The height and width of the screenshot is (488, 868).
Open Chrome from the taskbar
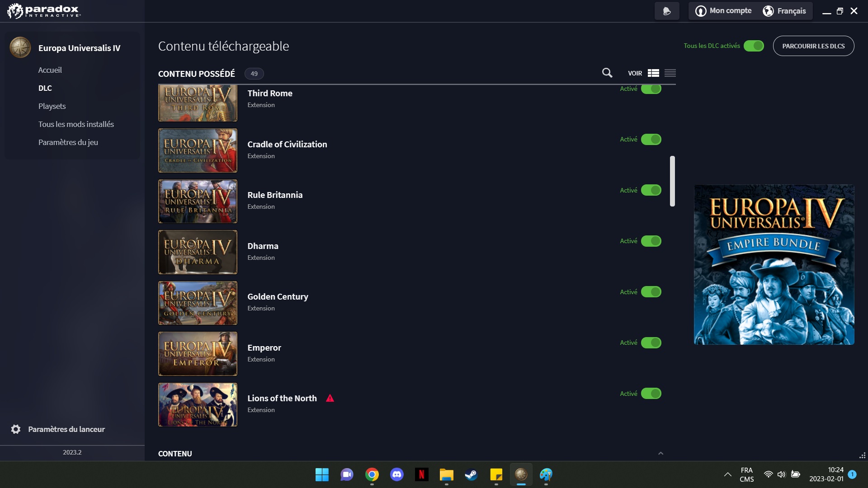(372, 474)
